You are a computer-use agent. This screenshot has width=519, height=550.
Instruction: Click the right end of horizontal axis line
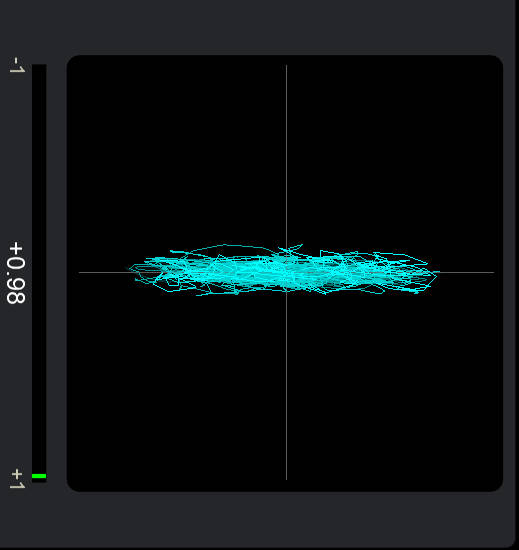(492, 272)
